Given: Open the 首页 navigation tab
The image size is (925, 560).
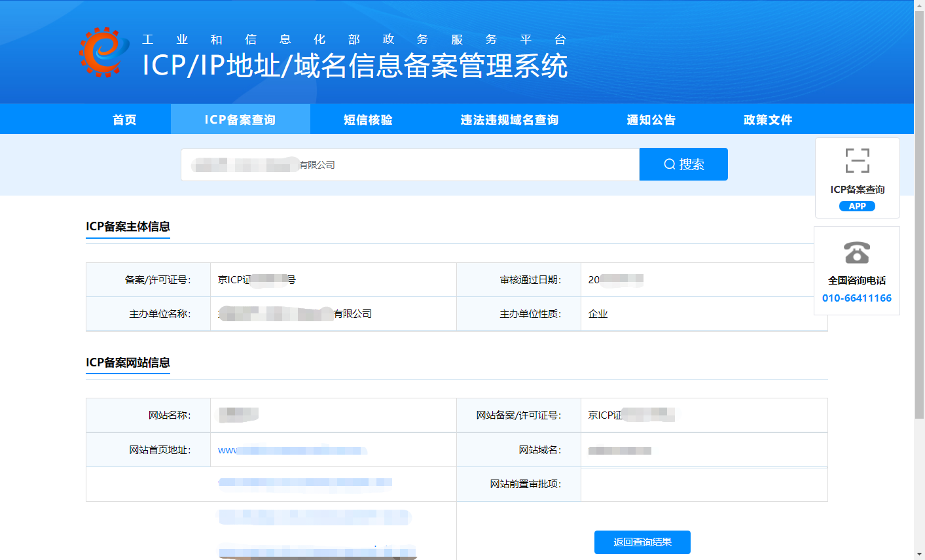Looking at the screenshot, I should pos(124,120).
